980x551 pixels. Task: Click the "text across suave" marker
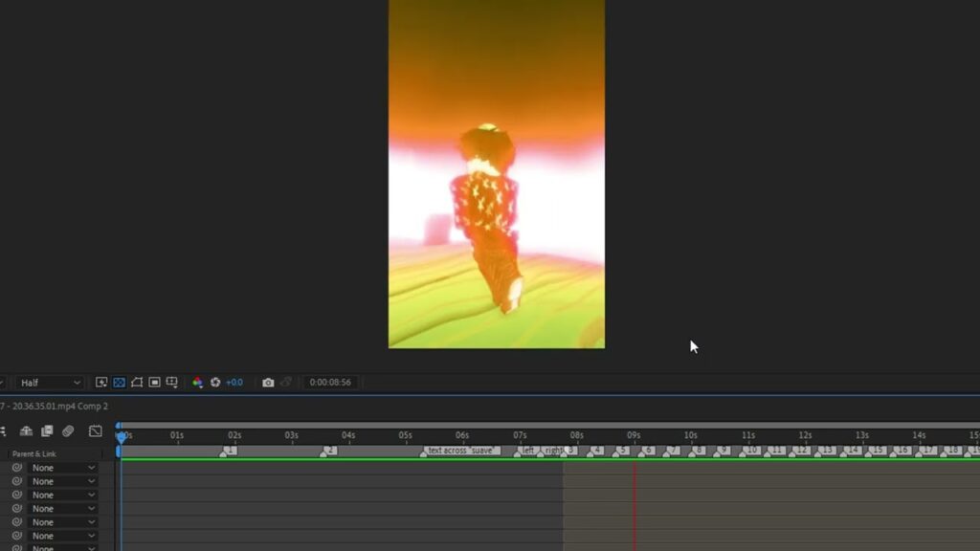coord(463,451)
